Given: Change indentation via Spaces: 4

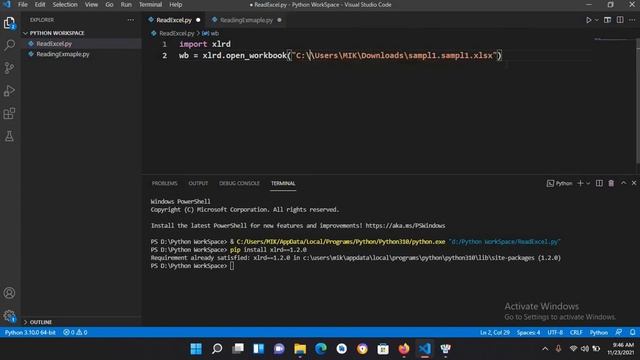Looking at the screenshot, I should [529, 333].
